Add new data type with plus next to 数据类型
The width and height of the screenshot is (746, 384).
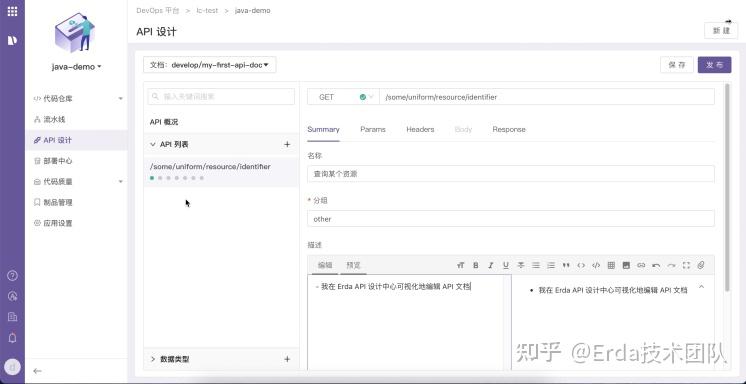point(287,359)
